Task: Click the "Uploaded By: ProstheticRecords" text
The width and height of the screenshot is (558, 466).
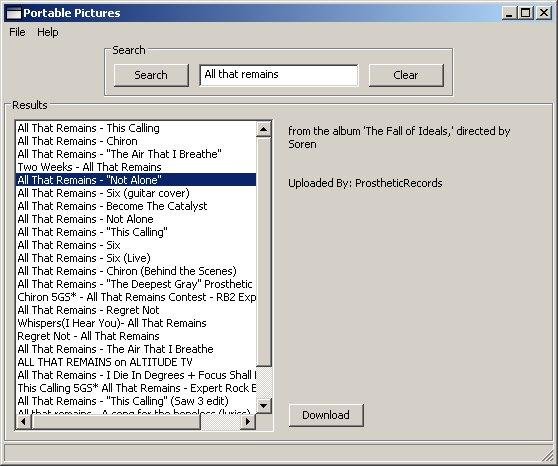Action: [x=365, y=183]
